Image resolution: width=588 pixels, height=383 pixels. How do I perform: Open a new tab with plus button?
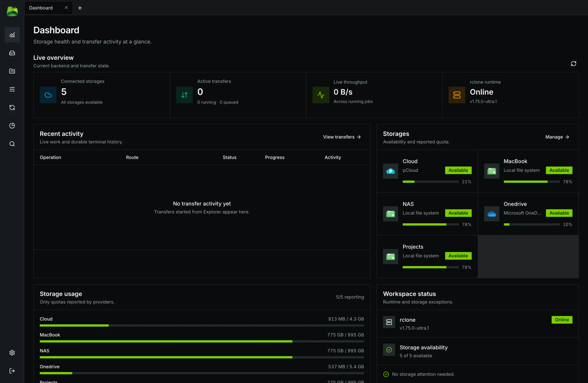(x=80, y=8)
